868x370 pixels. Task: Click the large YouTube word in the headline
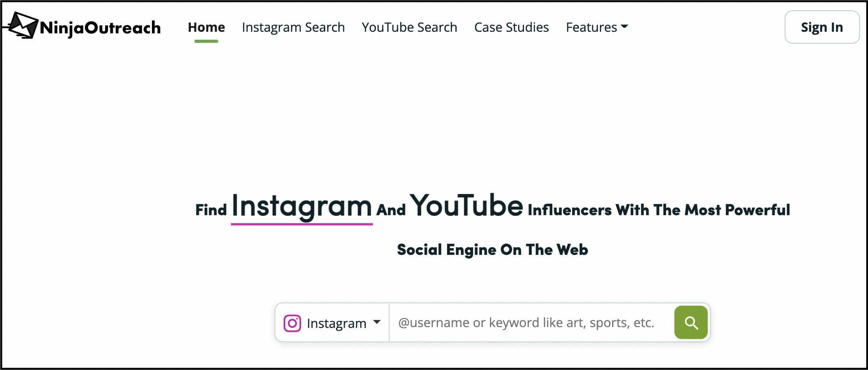pos(466,206)
